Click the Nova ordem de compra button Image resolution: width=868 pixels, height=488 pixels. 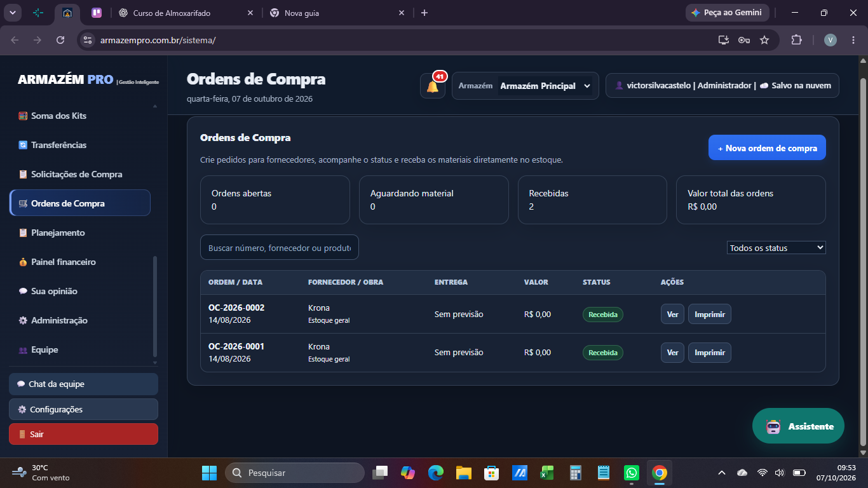(x=767, y=147)
